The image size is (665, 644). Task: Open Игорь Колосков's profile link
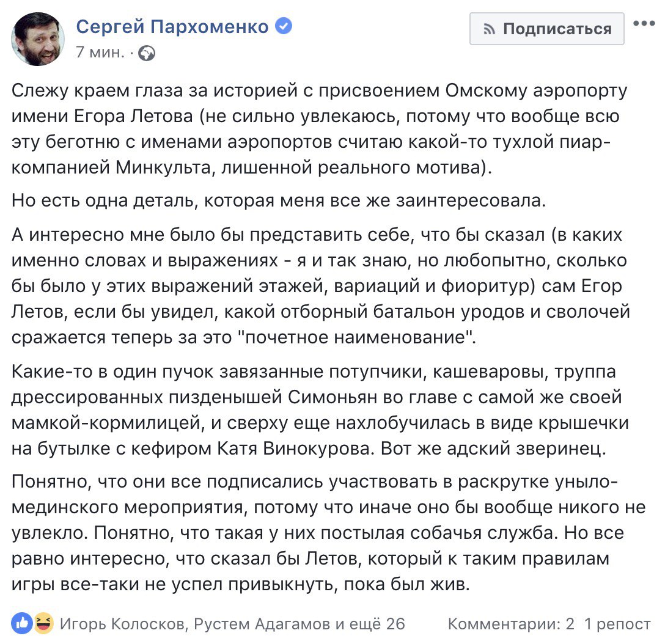tap(122, 624)
